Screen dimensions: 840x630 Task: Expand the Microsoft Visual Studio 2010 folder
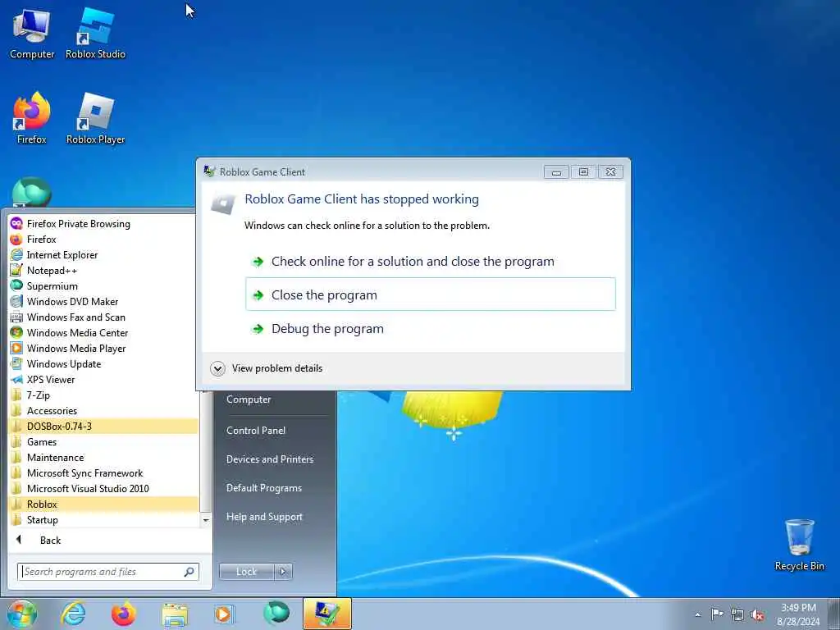click(103, 488)
